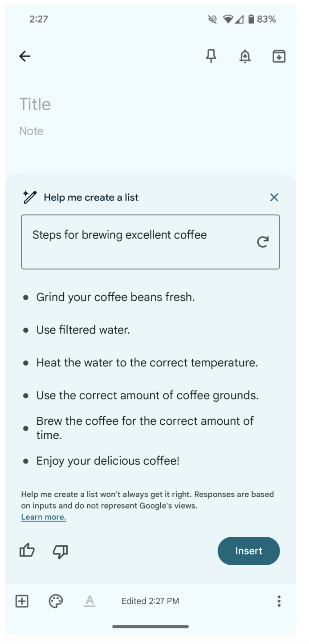
Task: Tap the back arrow to exit note
Action: pos(25,56)
